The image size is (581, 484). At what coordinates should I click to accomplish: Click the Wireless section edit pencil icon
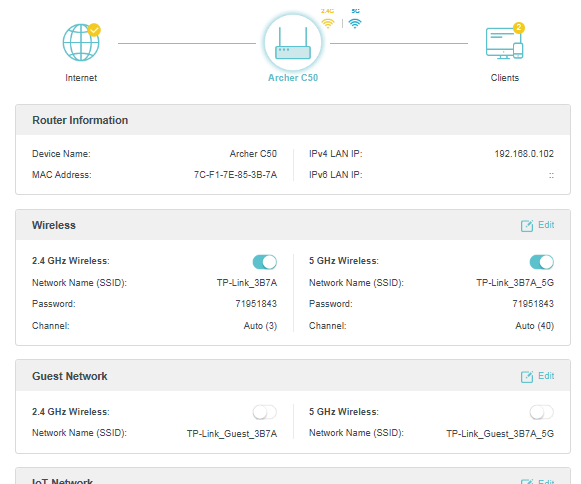(x=527, y=225)
